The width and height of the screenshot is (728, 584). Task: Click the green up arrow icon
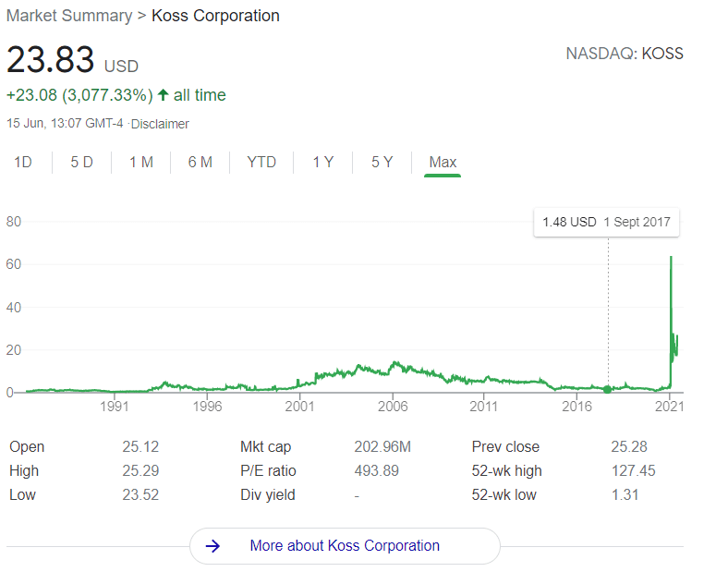163,94
